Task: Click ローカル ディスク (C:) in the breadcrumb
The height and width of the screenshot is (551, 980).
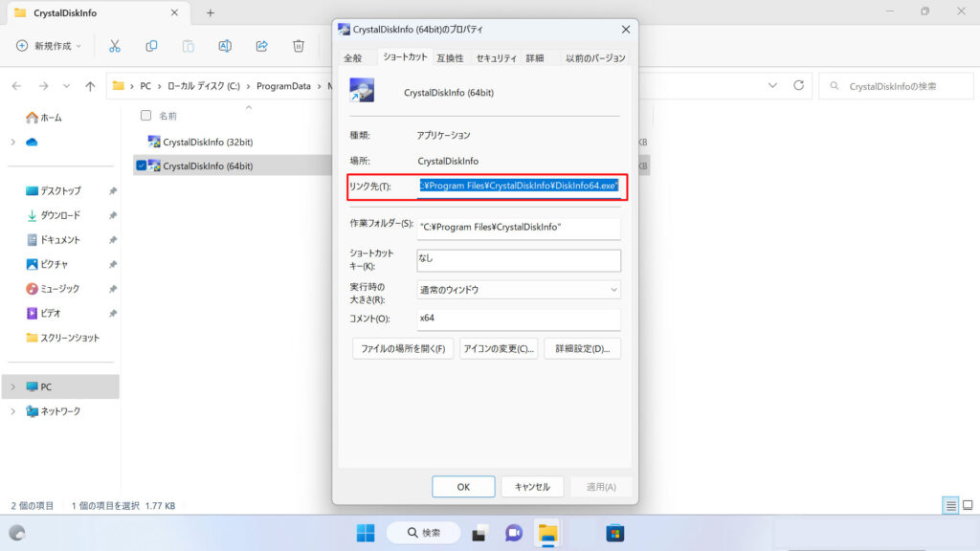Action: [x=204, y=86]
